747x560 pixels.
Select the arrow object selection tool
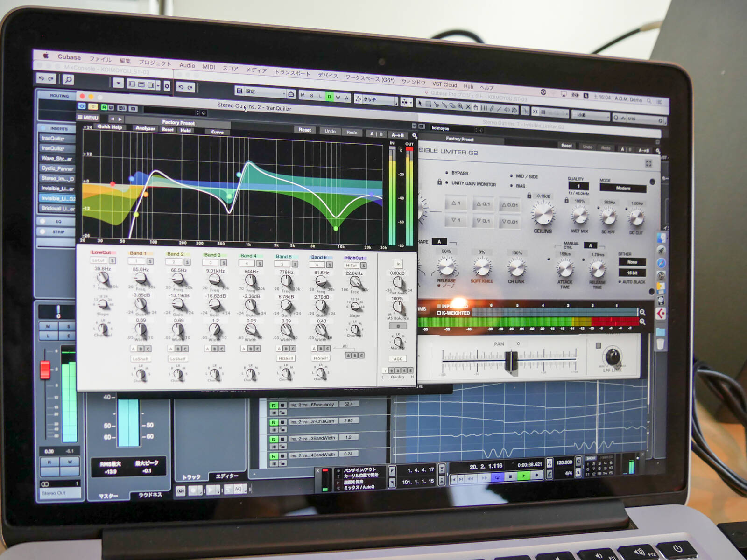coord(420,104)
